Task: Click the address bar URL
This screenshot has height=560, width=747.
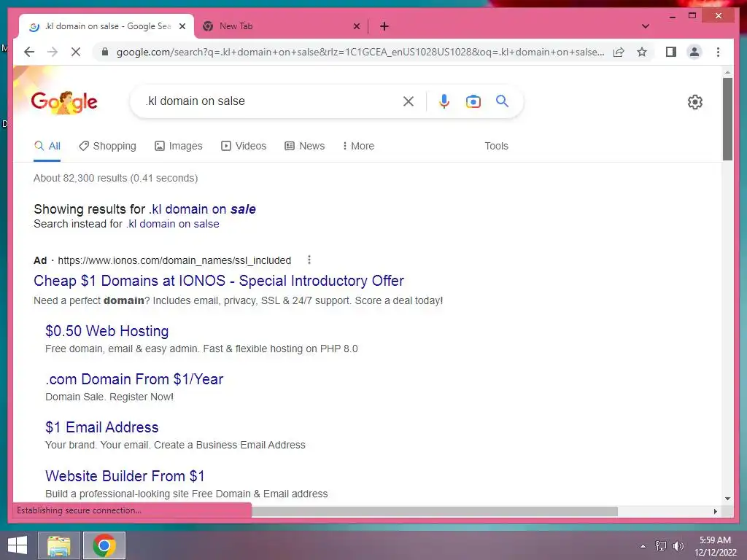Action: pyautogui.click(x=360, y=52)
